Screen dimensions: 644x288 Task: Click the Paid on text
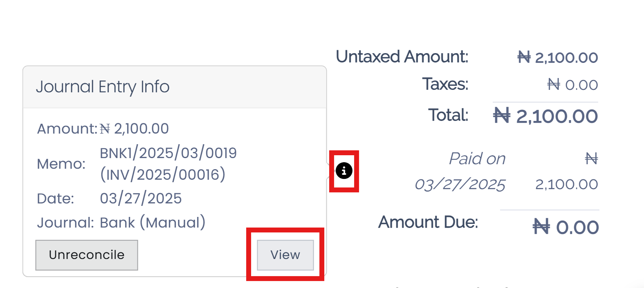coord(477,159)
